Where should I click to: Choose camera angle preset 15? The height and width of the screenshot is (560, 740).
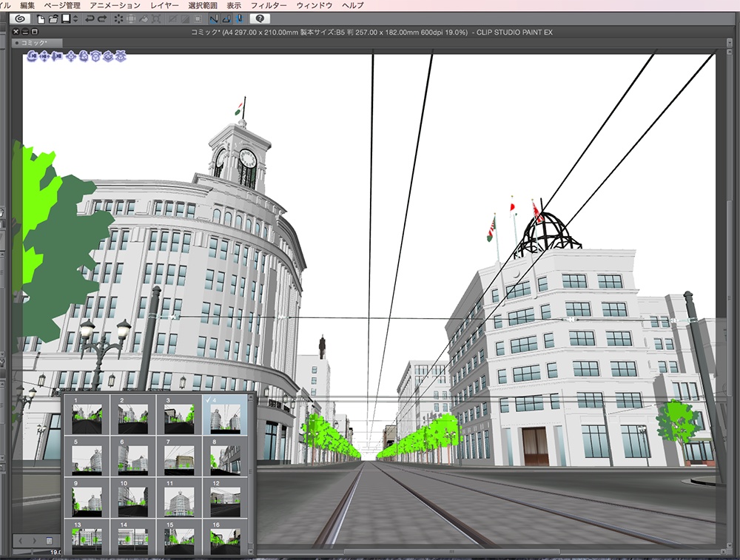point(179,537)
